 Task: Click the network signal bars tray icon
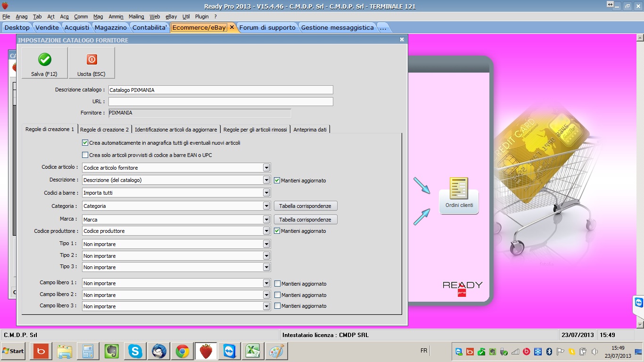(x=515, y=352)
